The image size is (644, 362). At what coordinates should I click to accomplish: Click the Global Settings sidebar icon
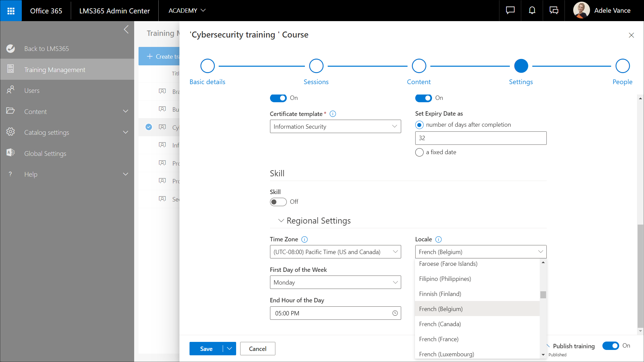coord(11,153)
